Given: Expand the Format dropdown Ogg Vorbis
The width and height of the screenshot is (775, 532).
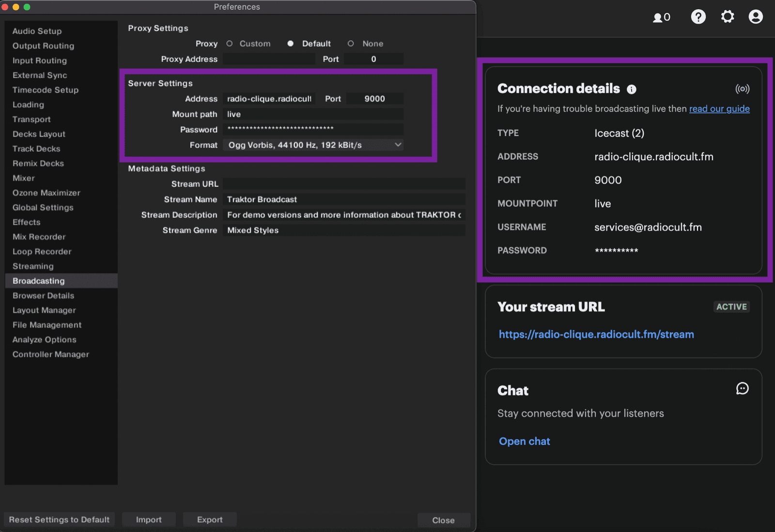Looking at the screenshot, I should [x=313, y=145].
